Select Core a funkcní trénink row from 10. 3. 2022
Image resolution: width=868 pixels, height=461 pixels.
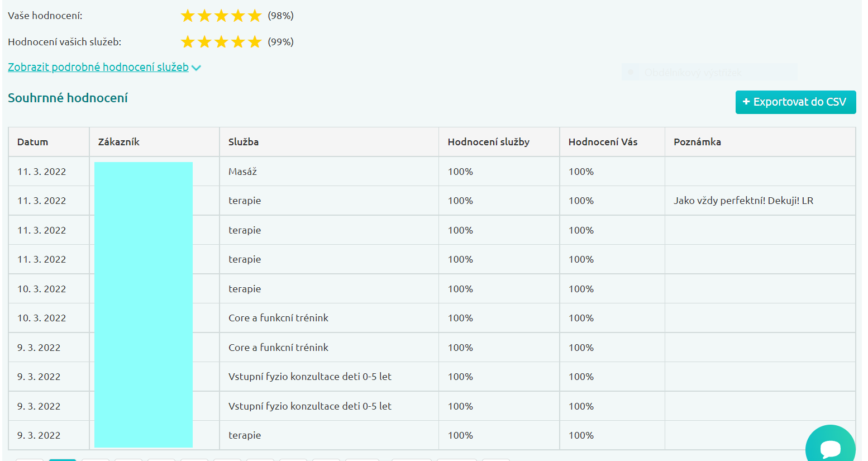[x=278, y=318]
